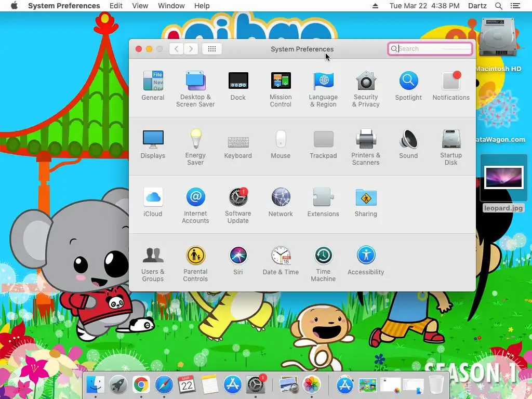Open Language & Region settings
This screenshot has height=399, width=532.
coord(323,89)
